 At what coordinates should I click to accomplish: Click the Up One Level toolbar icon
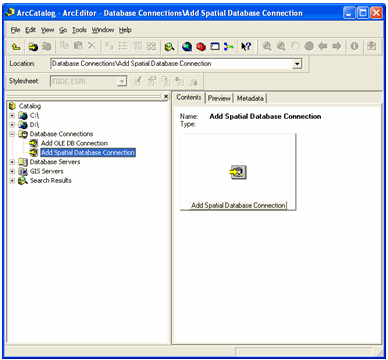coord(16,47)
